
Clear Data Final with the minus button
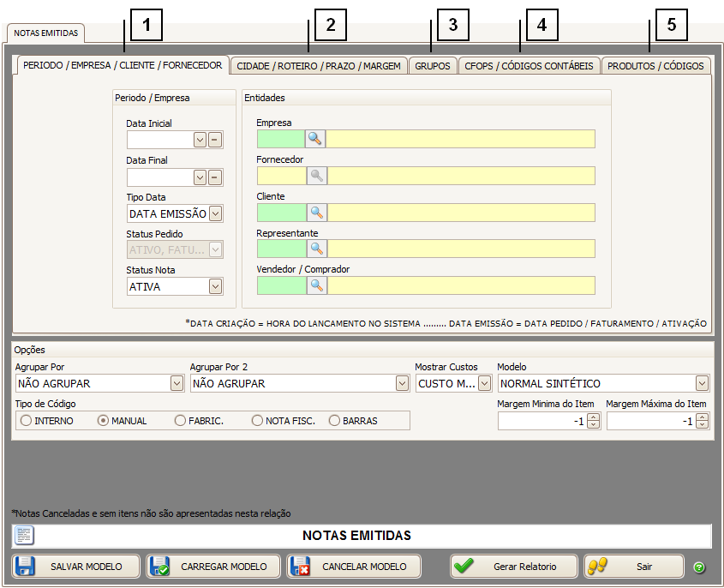215,177
